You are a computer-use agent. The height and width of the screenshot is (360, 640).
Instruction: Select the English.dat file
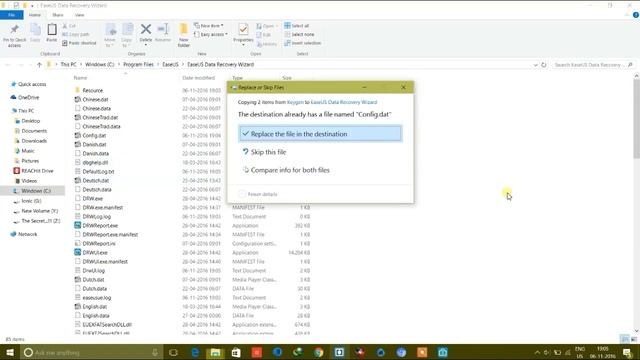tap(91, 307)
